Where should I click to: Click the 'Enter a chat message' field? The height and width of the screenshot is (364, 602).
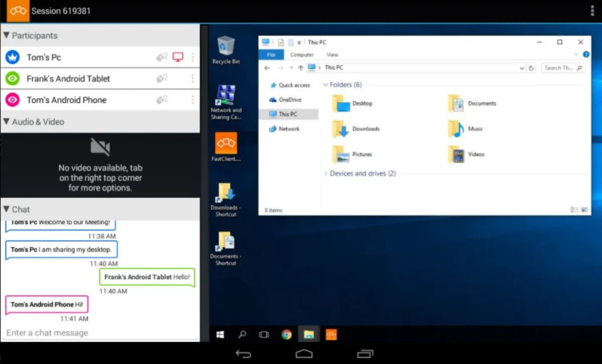click(100, 332)
